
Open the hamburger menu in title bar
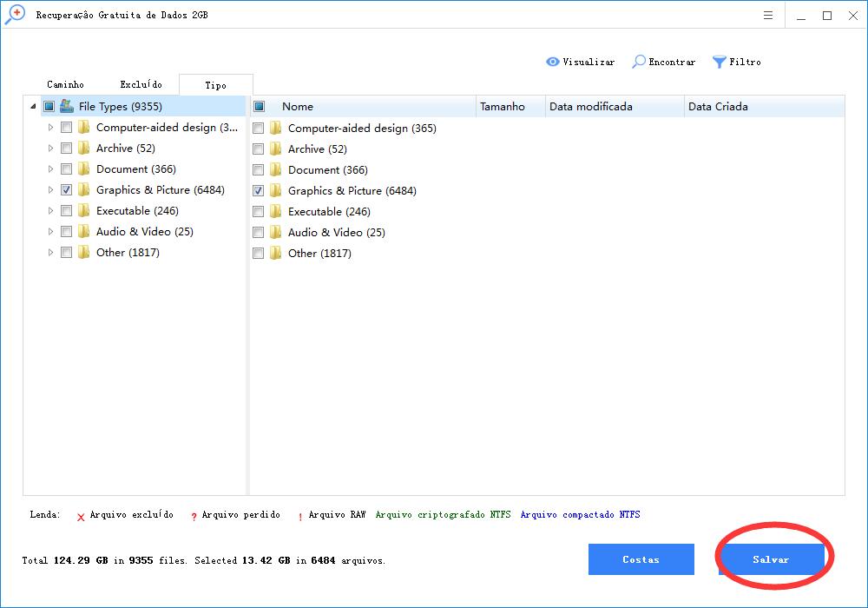[768, 15]
